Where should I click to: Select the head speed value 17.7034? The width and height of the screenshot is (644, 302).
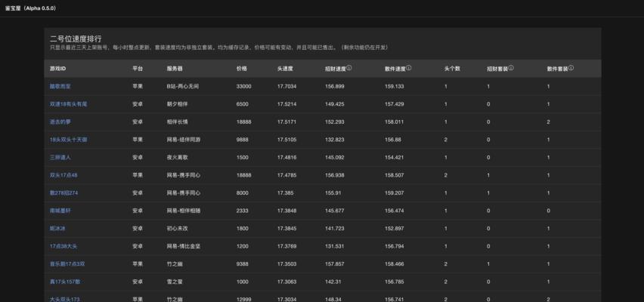pos(286,87)
